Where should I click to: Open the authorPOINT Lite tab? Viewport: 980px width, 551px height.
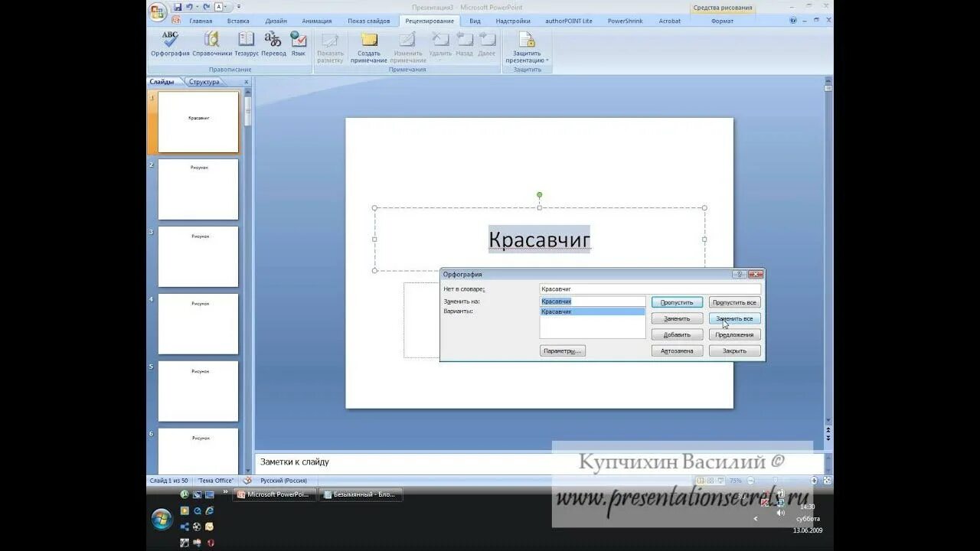pos(569,21)
